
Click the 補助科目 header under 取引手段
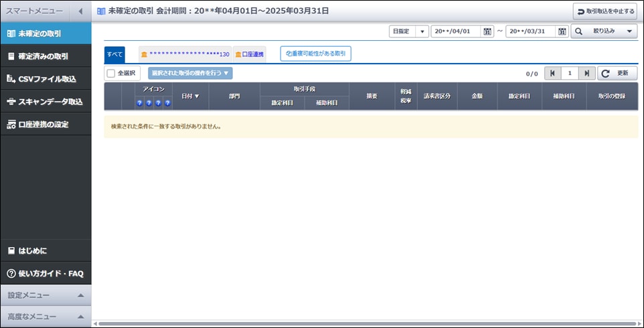(327, 103)
